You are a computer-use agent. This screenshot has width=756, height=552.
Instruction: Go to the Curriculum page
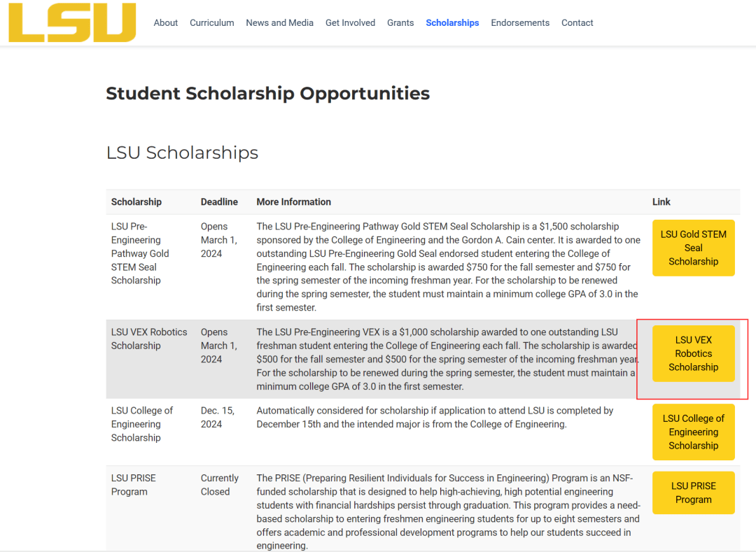click(212, 23)
